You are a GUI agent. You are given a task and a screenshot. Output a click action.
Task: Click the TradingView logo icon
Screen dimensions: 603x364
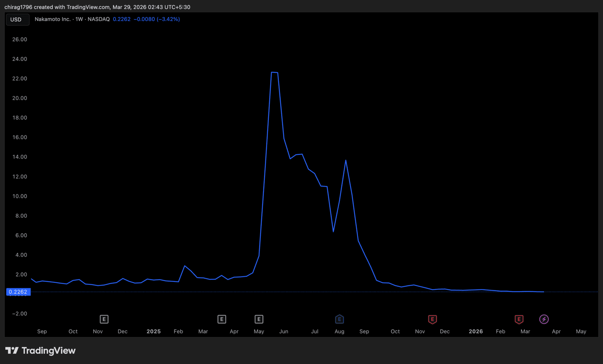pos(12,351)
